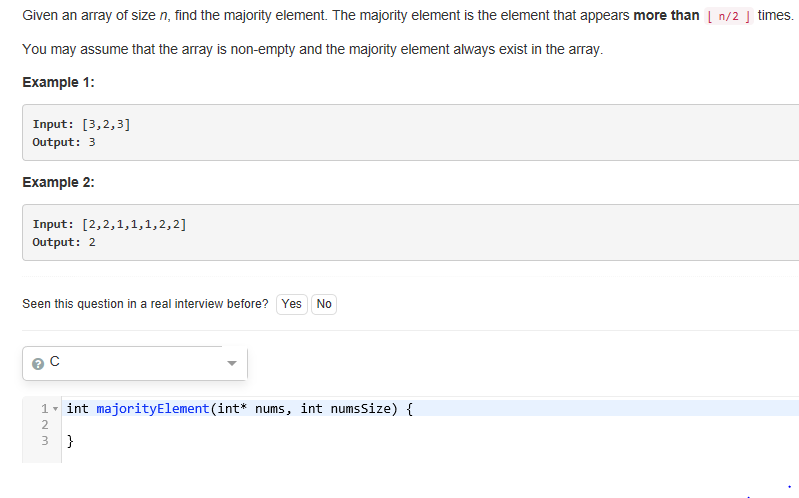The image size is (799, 498).
Task: Click No for seen in real interview
Action: click(x=324, y=304)
